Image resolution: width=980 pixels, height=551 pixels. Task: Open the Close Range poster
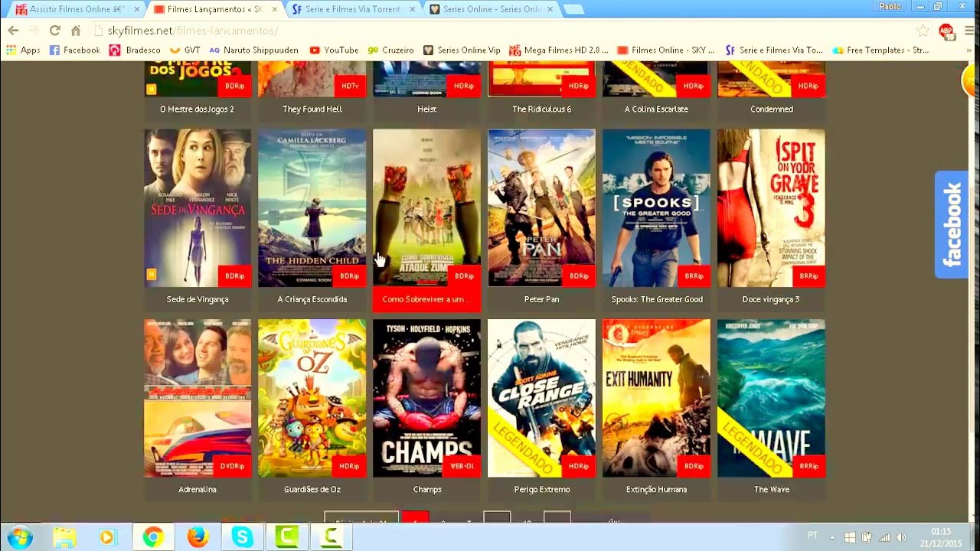click(541, 398)
